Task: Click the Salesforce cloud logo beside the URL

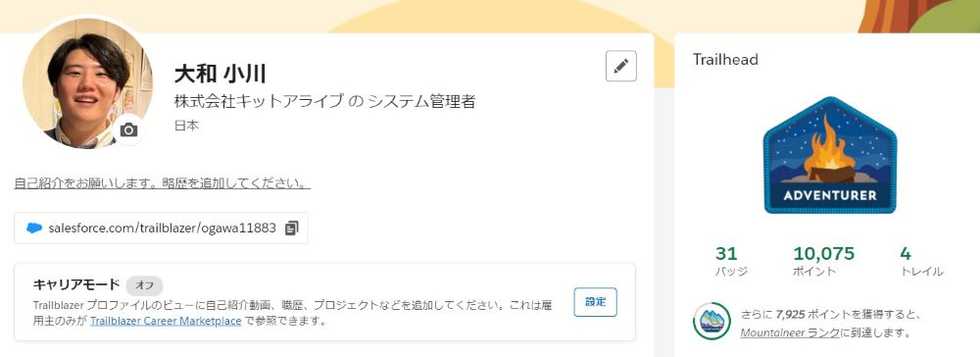Action: pyautogui.click(x=34, y=229)
